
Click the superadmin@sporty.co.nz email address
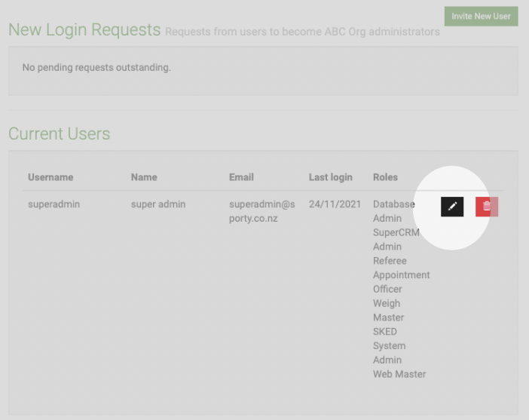click(x=262, y=211)
